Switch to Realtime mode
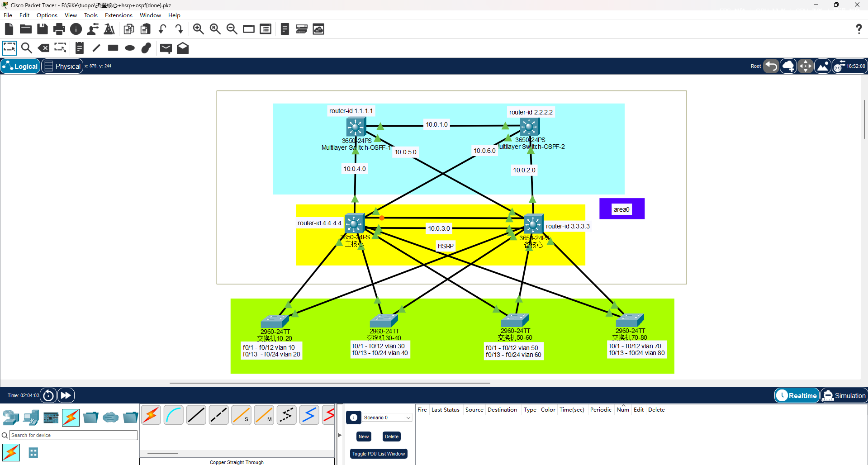Viewport: 868px width, 465px height. click(x=797, y=396)
